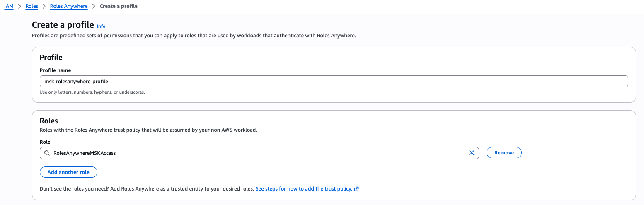Open the steps for adding trust policy link
The height and width of the screenshot is (205, 644).
(304, 189)
